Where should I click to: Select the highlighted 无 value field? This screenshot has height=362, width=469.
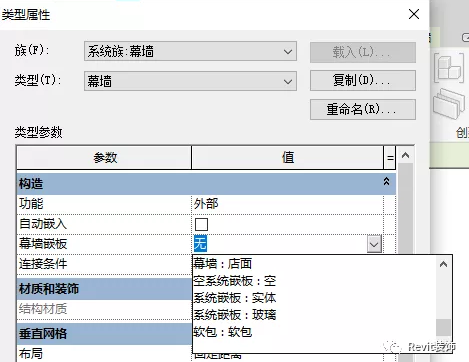200,244
